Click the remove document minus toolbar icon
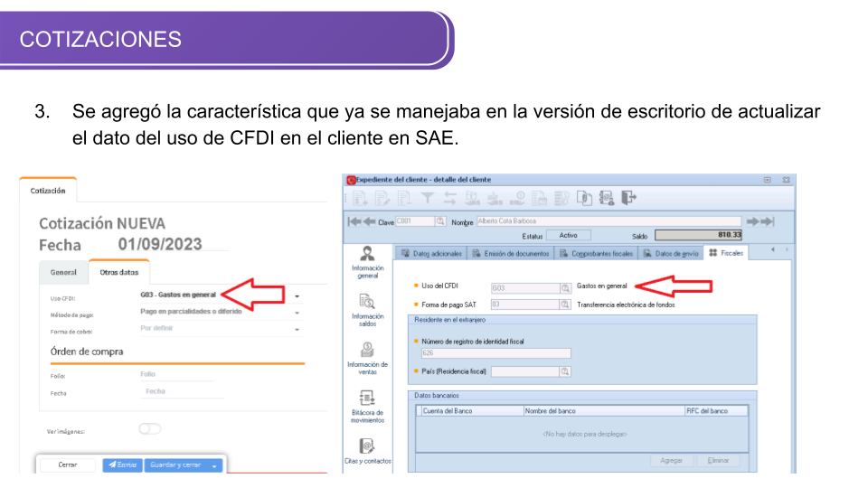The width and height of the screenshot is (868, 488). click(405, 198)
